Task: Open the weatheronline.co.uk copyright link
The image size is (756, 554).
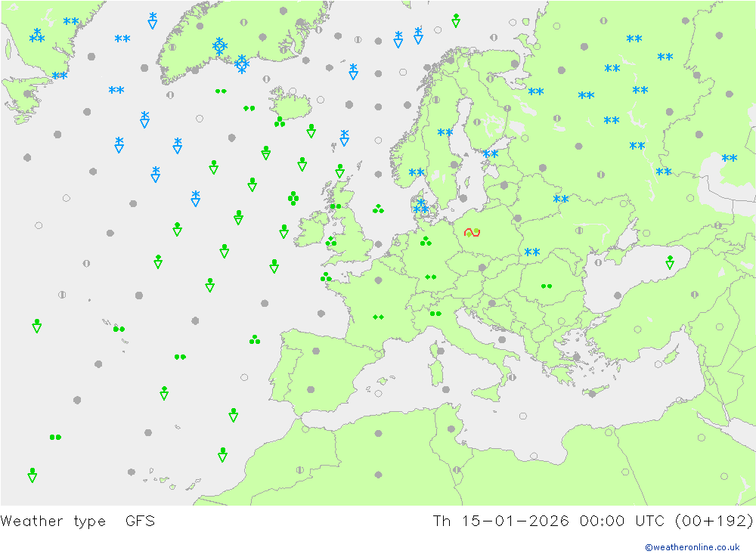Action: [692, 546]
